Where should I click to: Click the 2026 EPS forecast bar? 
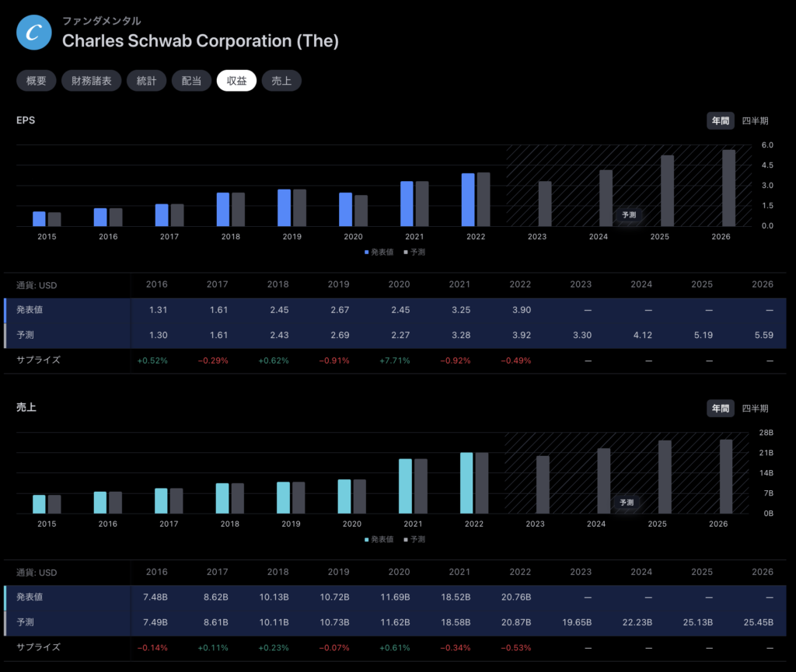point(728,188)
